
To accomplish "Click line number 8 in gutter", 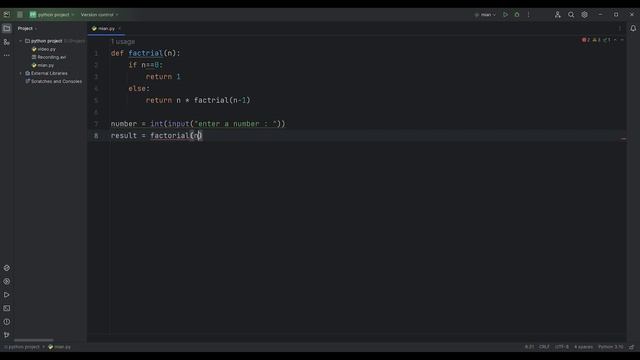I will [x=96, y=136].
